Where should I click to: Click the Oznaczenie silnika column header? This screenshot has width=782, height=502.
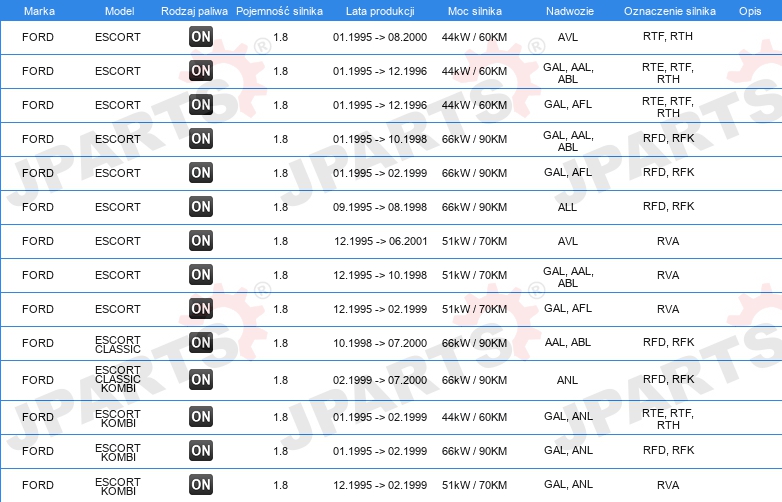point(670,11)
